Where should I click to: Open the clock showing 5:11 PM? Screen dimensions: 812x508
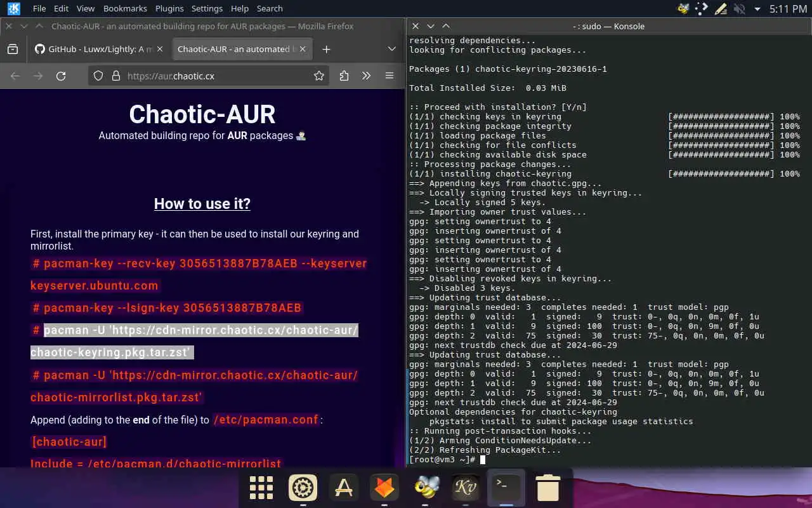pyautogui.click(x=788, y=9)
